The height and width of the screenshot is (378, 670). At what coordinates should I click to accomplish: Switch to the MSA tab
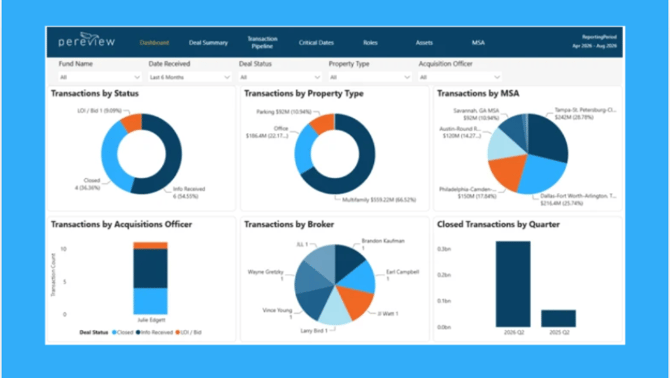pos(478,43)
